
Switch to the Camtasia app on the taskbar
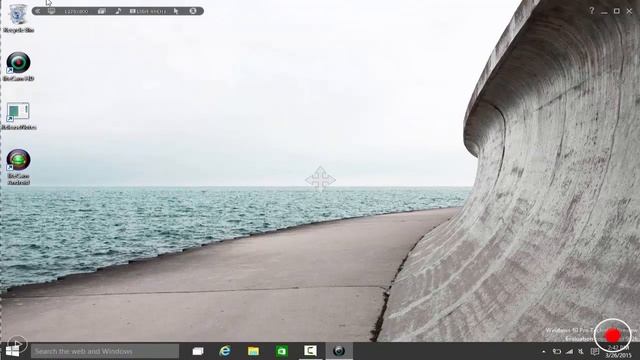coord(310,351)
